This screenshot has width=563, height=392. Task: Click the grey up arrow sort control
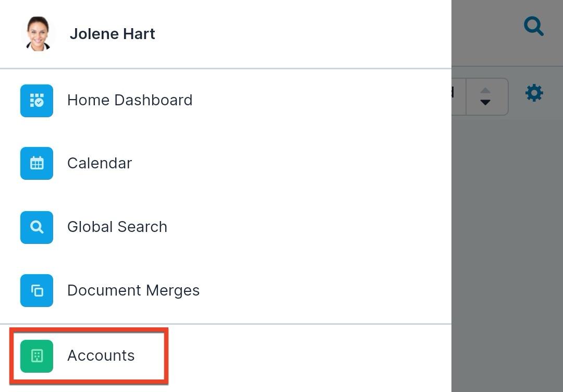pos(485,90)
